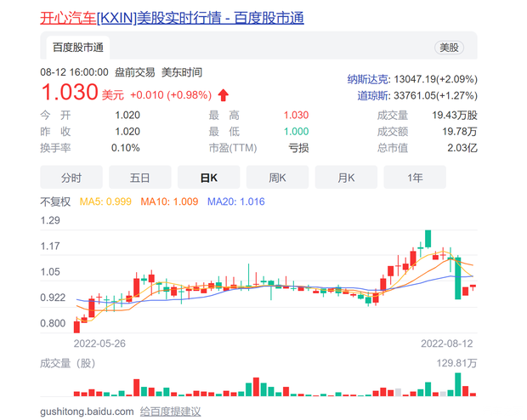Click the chart start date 2022-05-26
The image size is (527, 420).
click(99, 343)
